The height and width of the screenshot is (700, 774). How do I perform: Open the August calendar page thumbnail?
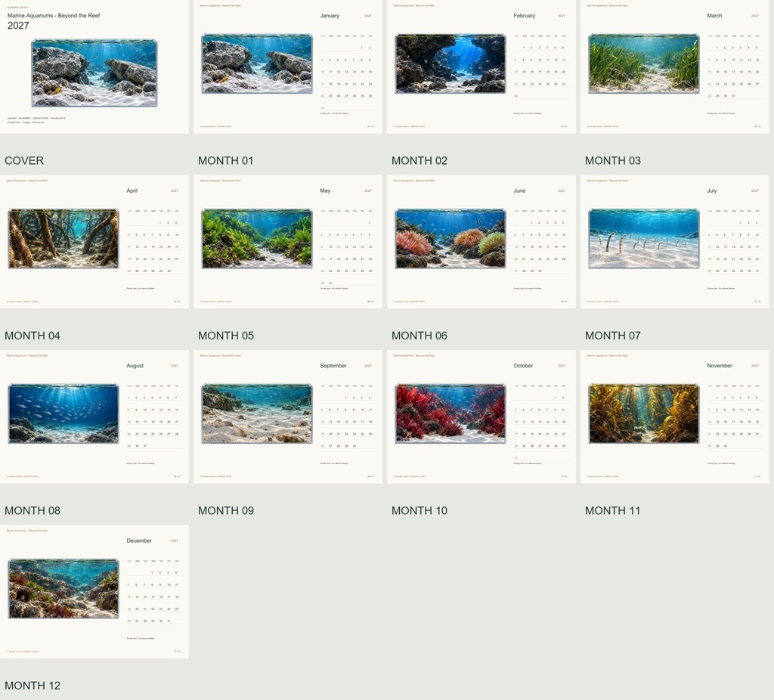click(94, 417)
